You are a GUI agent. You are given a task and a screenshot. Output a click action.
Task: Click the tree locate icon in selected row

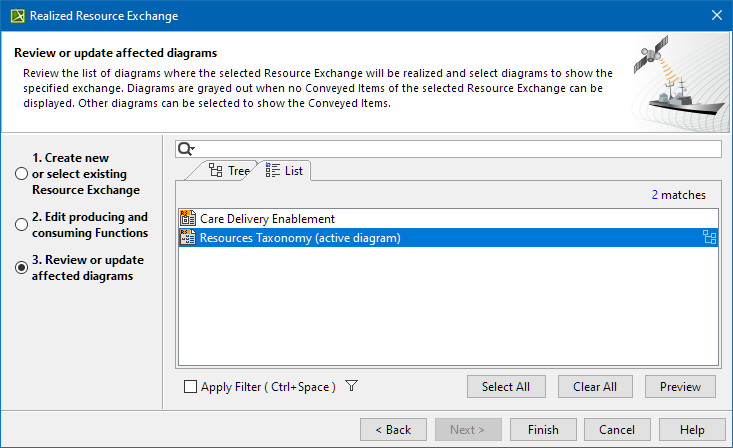[x=710, y=238]
